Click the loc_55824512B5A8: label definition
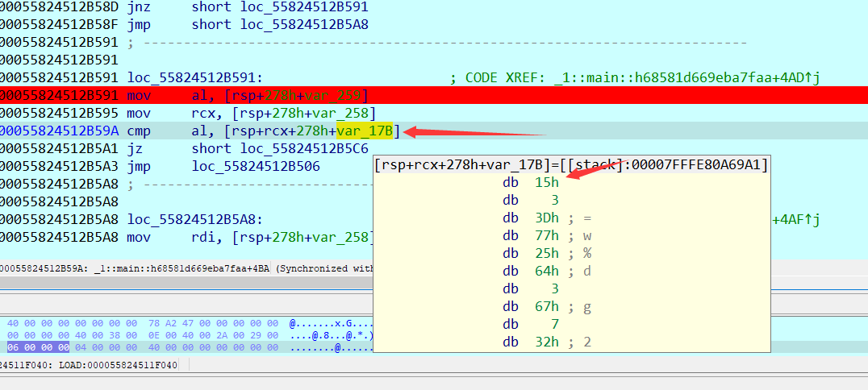868x390 pixels. (x=195, y=219)
